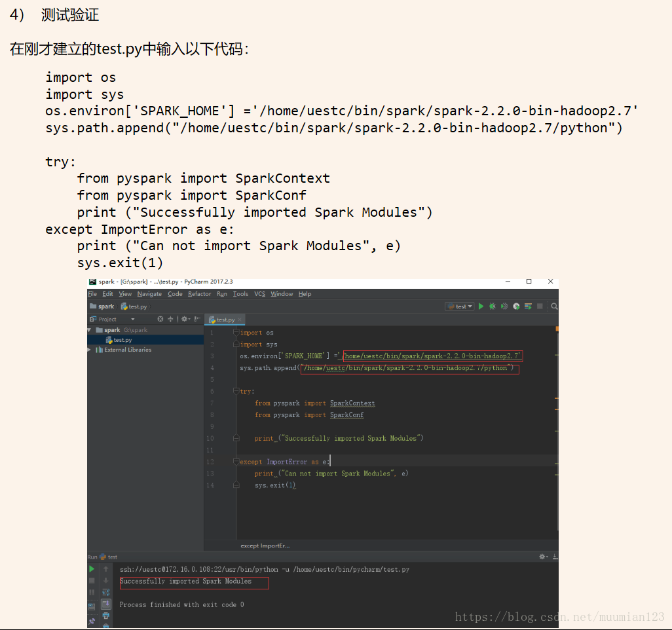Click the test.py breadcrumb in navigation bar
The width and height of the screenshot is (672, 630).
click(134, 306)
